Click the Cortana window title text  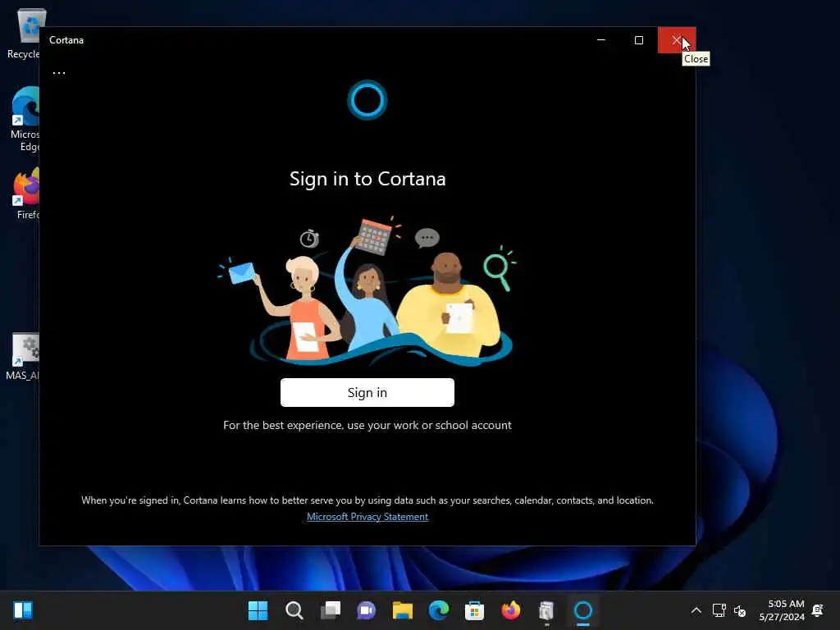point(66,40)
